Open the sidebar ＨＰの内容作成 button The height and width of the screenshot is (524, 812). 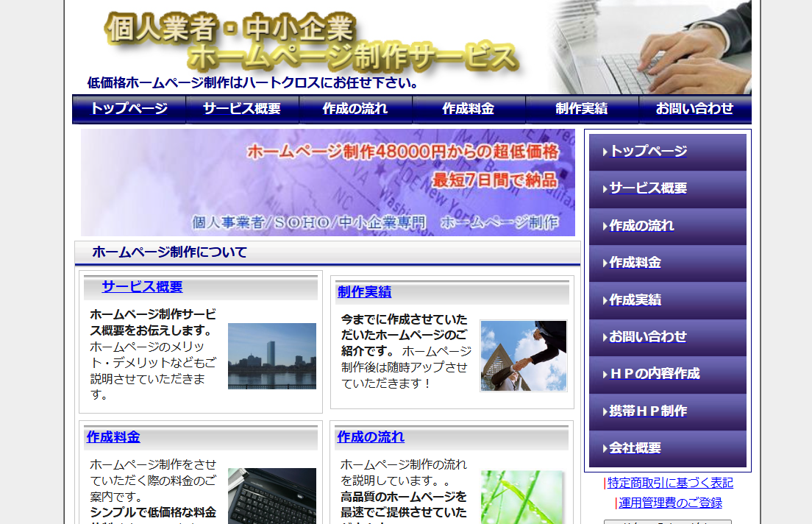click(667, 374)
